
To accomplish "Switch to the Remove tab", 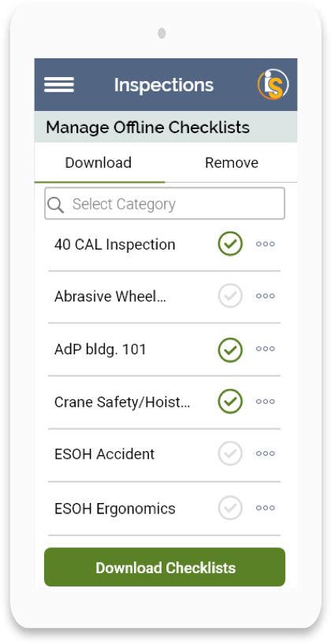I will (232, 163).
